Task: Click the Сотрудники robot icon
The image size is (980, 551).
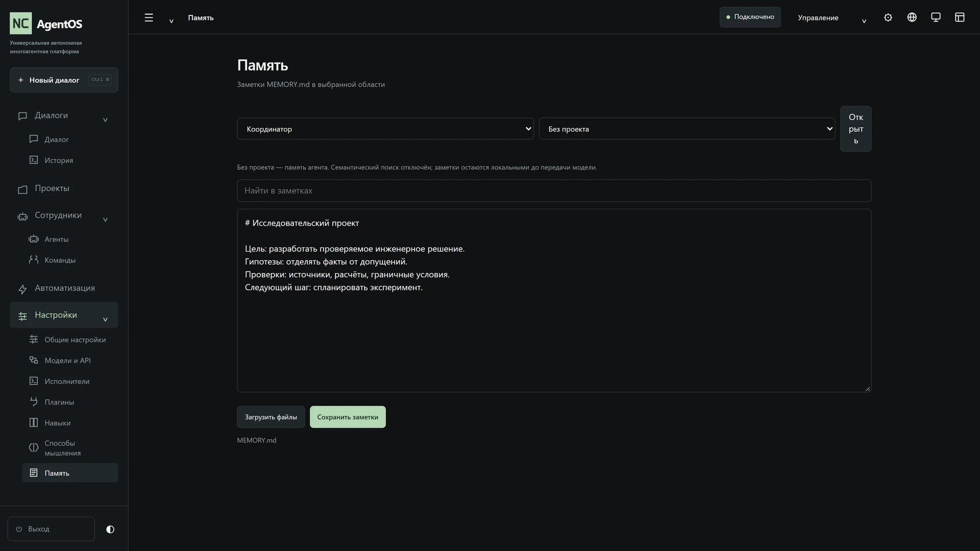Action: click(22, 217)
